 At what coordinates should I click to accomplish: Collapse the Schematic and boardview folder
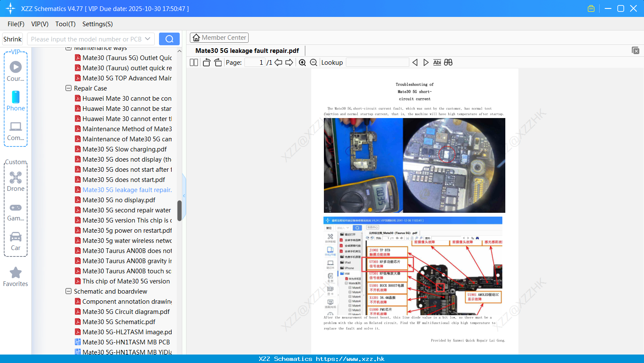[x=69, y=291]
